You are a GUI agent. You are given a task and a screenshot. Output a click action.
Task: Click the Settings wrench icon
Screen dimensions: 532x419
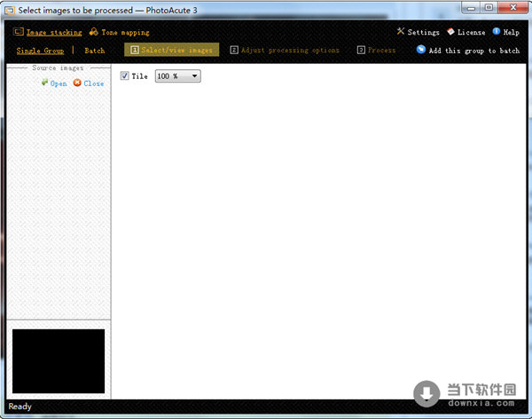tap(401, 31)
